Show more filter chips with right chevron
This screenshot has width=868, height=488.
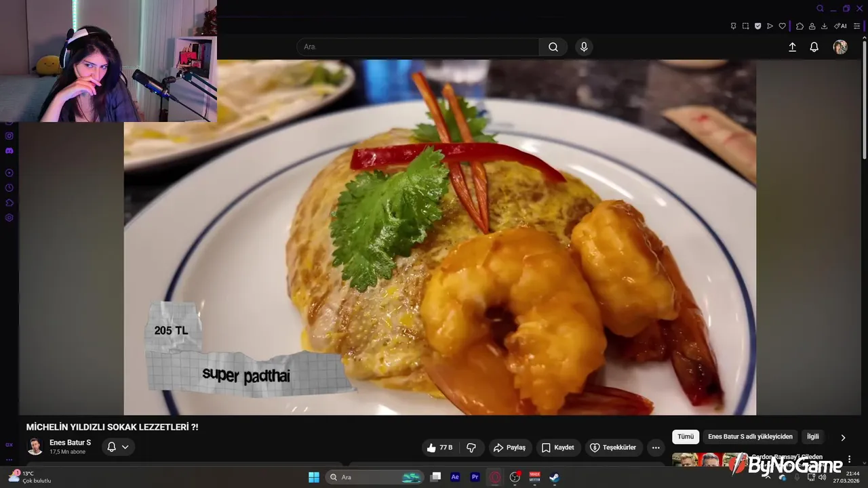click(x=843, y=438)
